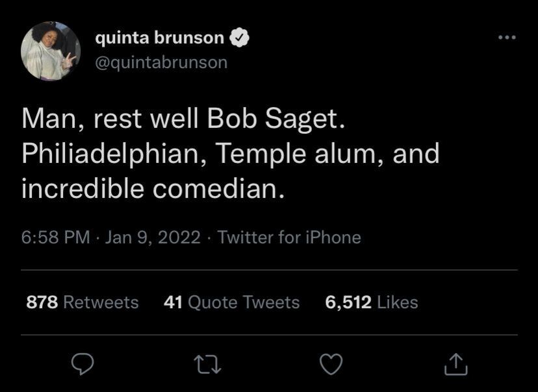Viewport: 538px width, 392px height.
Task: View the 878 Retweets list
Action: [82, 302]
